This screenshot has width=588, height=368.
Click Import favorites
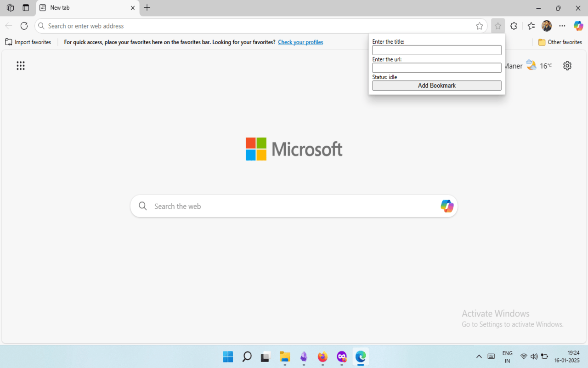(x=28, y=42)
